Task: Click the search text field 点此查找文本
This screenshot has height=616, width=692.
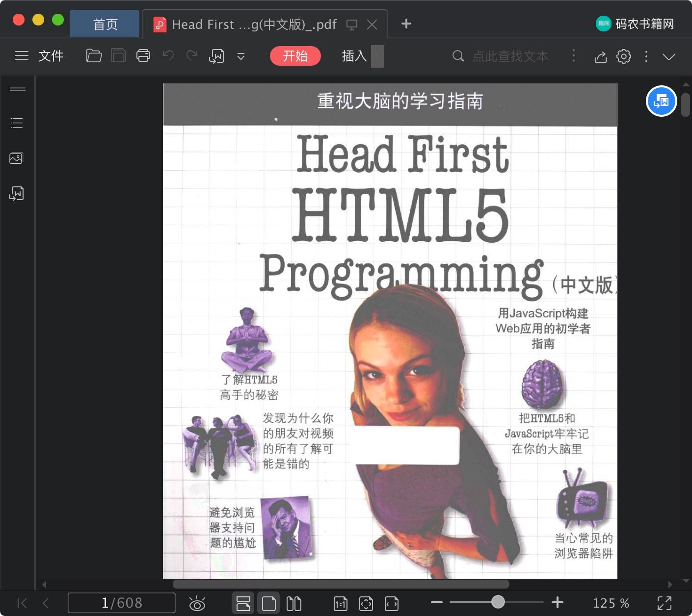Action: 510,56
